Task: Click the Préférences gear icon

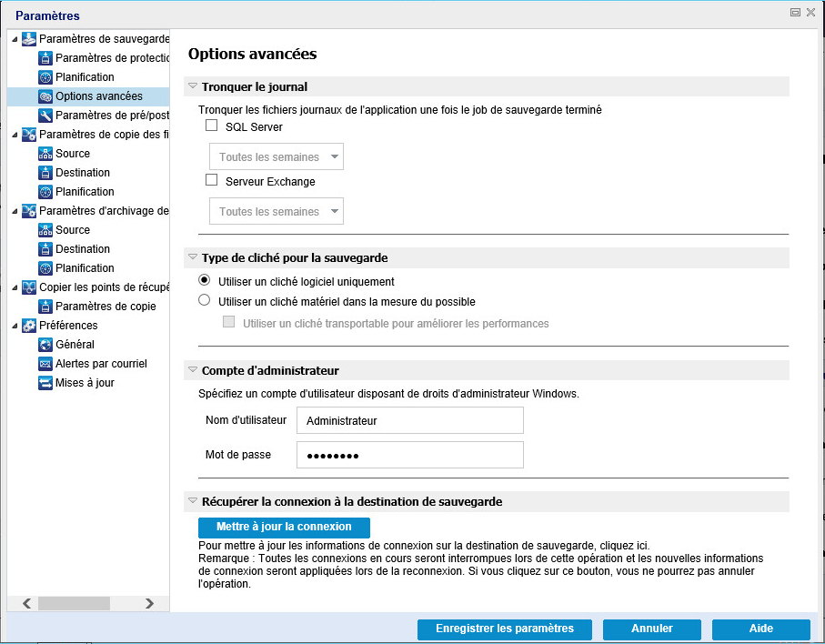Action: tap(29, 325)
